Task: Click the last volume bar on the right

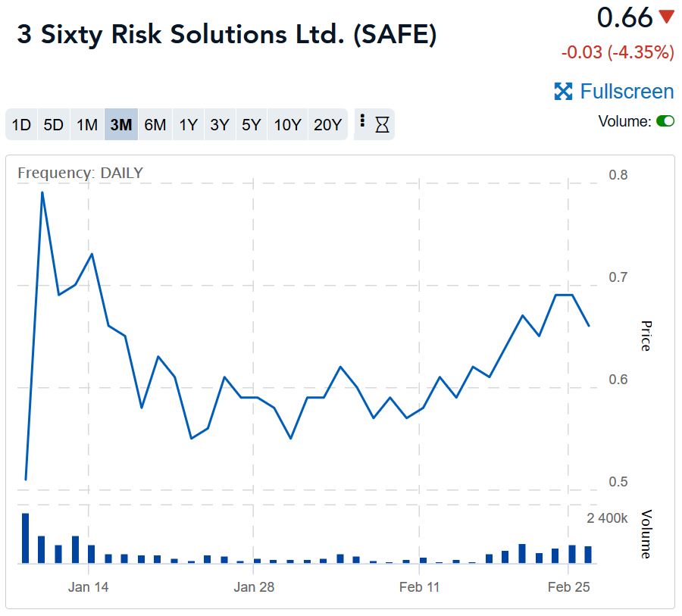Action: [x=588, y=555]
